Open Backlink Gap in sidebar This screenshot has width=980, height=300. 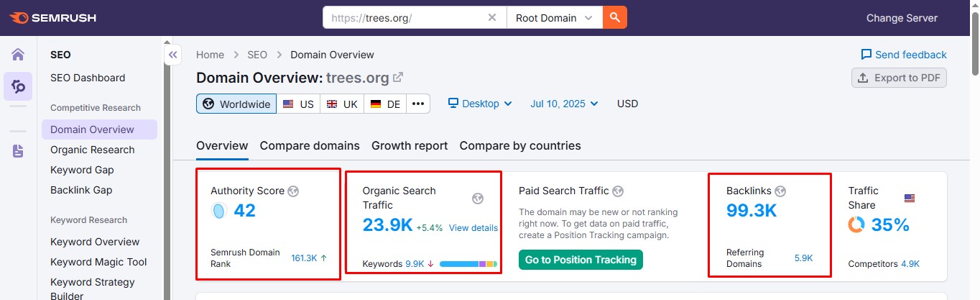click(x=81, y=190)
